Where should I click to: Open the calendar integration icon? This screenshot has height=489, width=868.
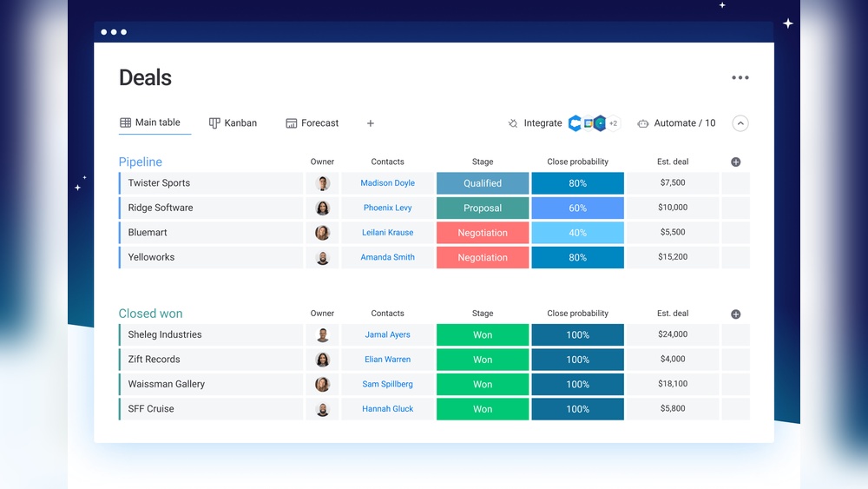coord(588,123)
